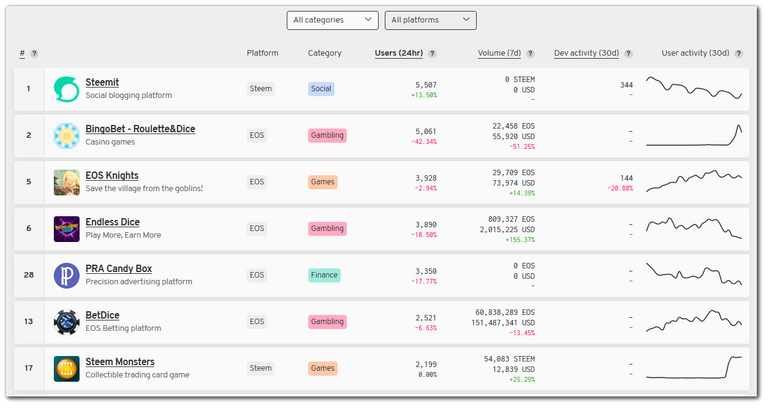
Task: Click Steem Monsters user activity sparkline
Action: (x=694, y=367)
